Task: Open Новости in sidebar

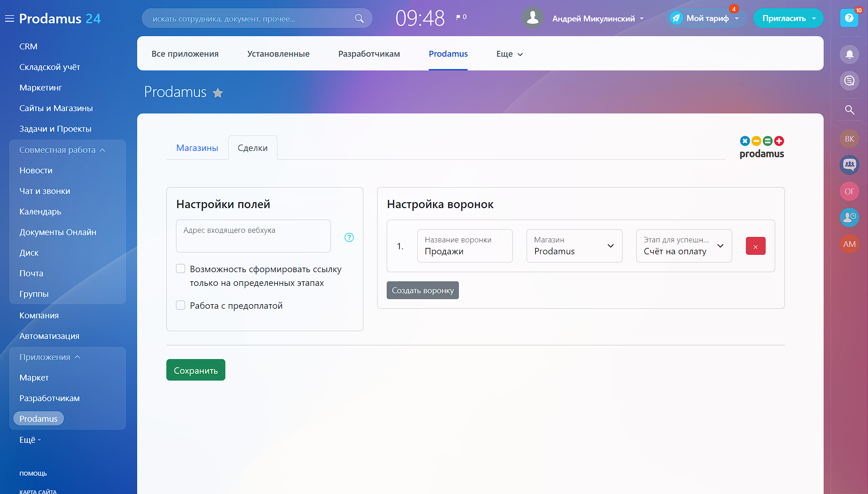Action: 36,171
